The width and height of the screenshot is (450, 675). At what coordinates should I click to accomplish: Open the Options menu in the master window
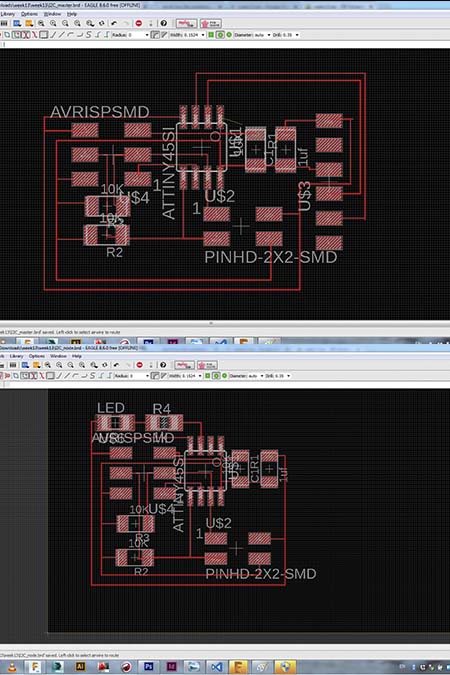tap(29, 14)
